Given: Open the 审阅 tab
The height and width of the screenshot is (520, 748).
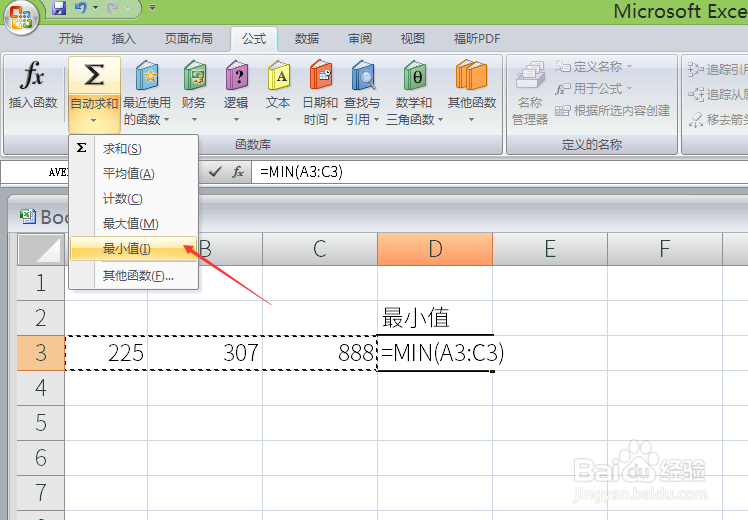Looking at the screenshot, I should coord(360,39).
